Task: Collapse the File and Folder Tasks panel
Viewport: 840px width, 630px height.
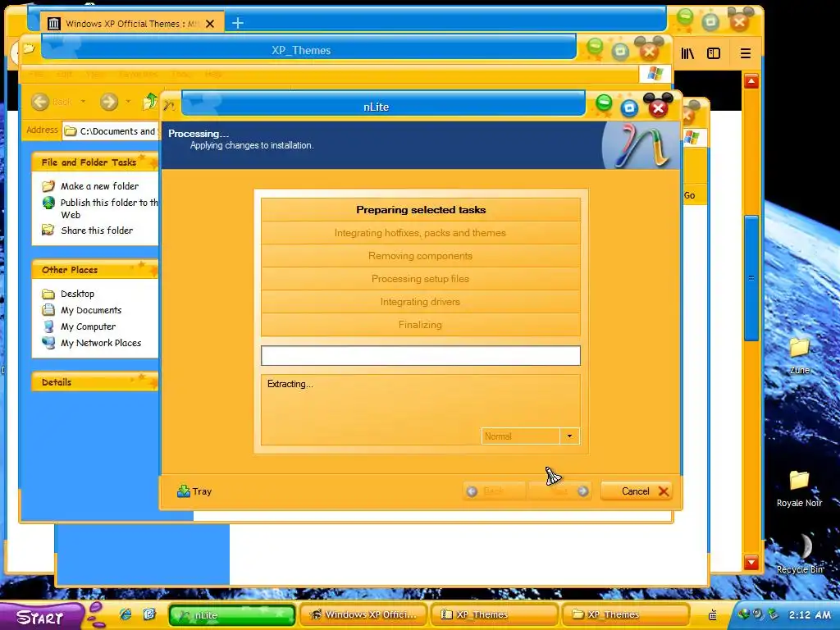Action: point(95,162)
